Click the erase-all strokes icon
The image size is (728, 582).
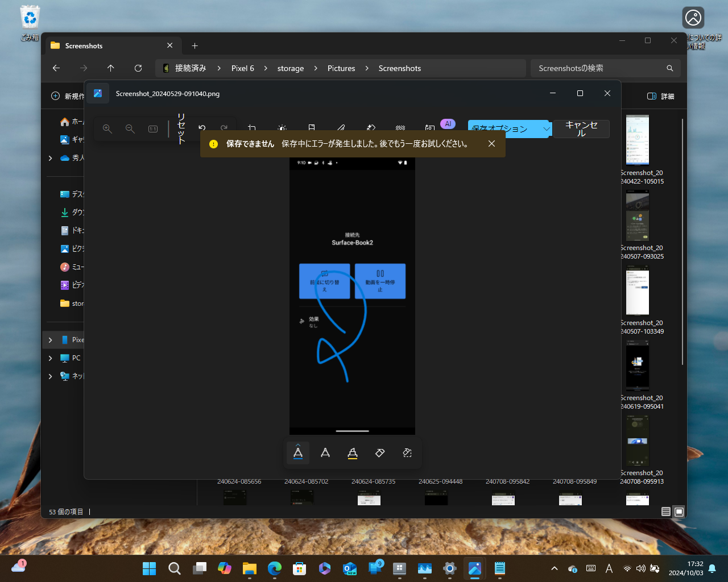pos(407,453)
